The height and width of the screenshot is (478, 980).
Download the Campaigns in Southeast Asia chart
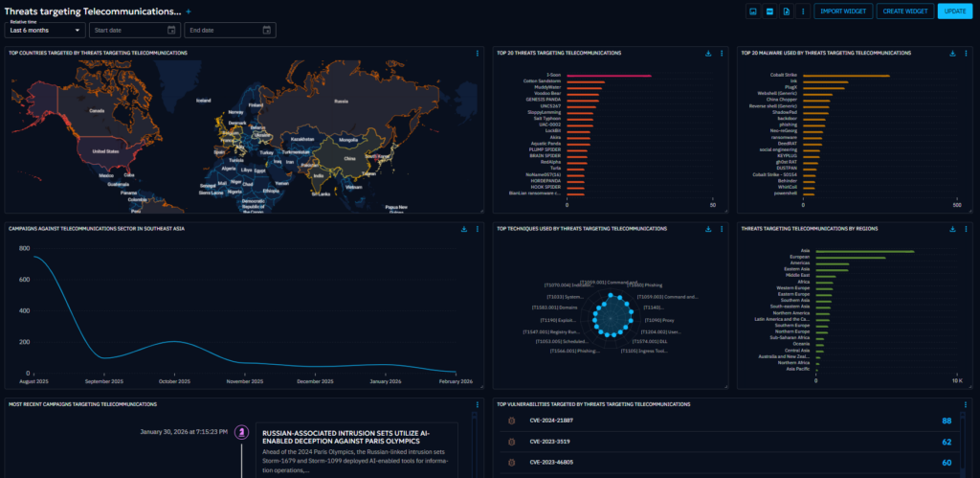(x=464, y=229)
